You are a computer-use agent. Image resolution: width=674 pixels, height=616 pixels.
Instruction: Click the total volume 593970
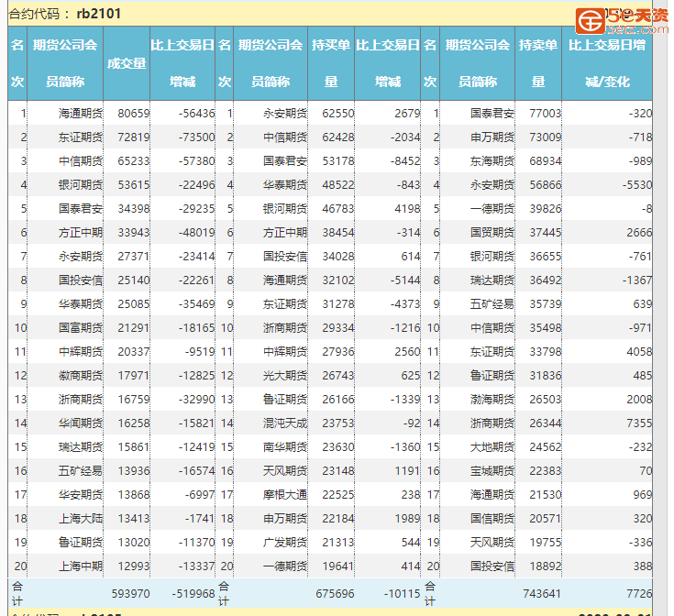click(x=130, y=594)
